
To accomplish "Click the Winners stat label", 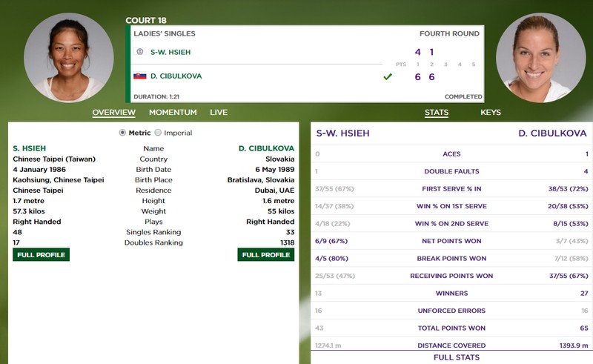I will (x=451, y=294).
